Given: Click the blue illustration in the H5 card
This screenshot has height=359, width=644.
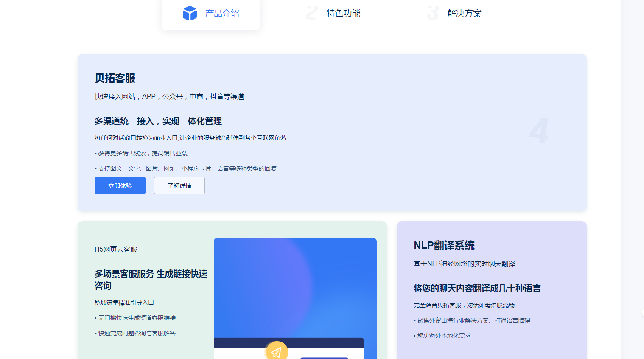Looking at the screenshot, I should pos(295,298).
